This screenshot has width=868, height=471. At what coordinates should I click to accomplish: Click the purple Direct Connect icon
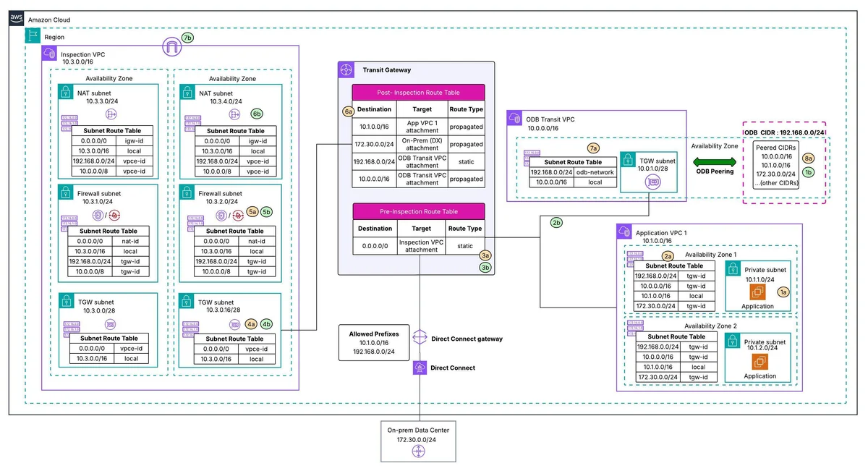point(420,368)
